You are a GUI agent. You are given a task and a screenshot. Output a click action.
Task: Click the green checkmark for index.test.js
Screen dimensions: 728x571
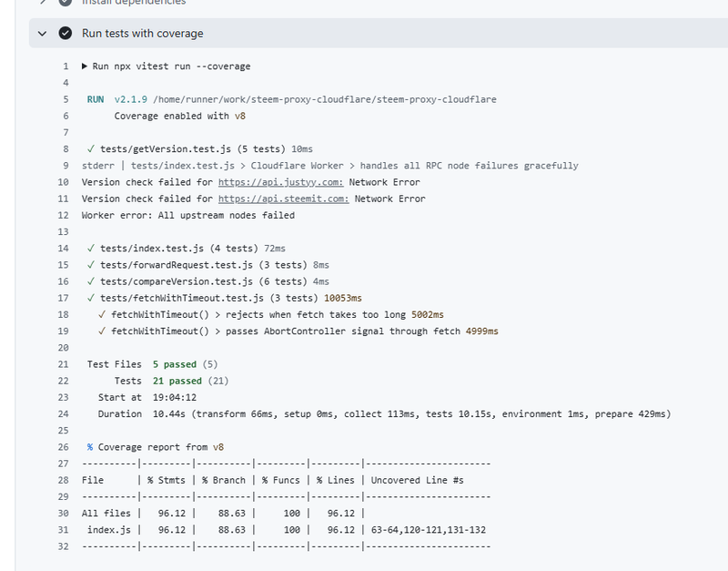pyautogui.click(x=91, y=248)
